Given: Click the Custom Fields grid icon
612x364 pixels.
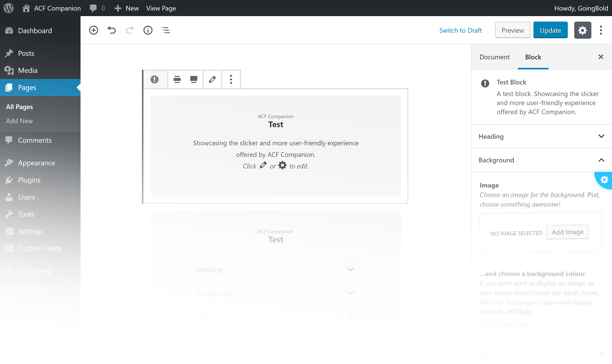Looking at the screenshot, I should tap(9, 249).
